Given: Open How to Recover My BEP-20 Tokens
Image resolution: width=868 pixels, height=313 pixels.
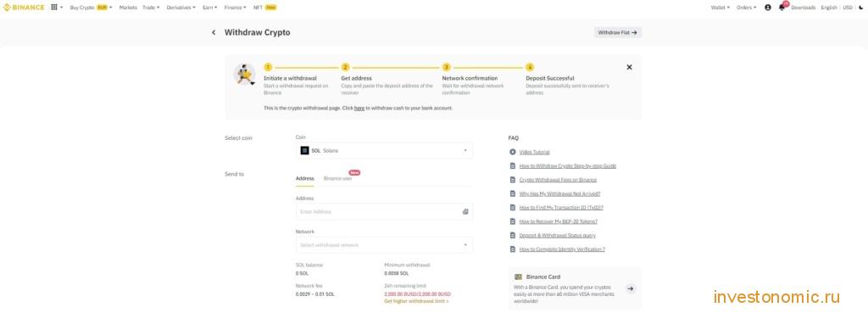Looking at the screenshot, I should pos(558,221).
